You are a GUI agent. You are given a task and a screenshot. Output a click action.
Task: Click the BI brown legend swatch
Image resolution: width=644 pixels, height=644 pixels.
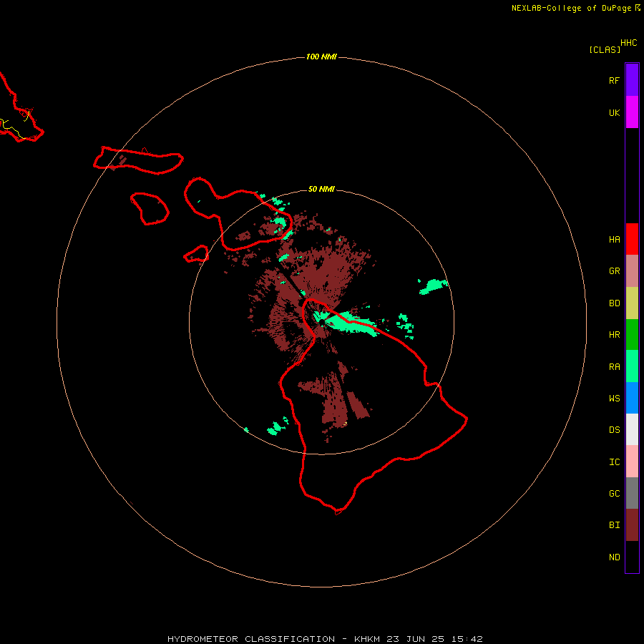632,525
